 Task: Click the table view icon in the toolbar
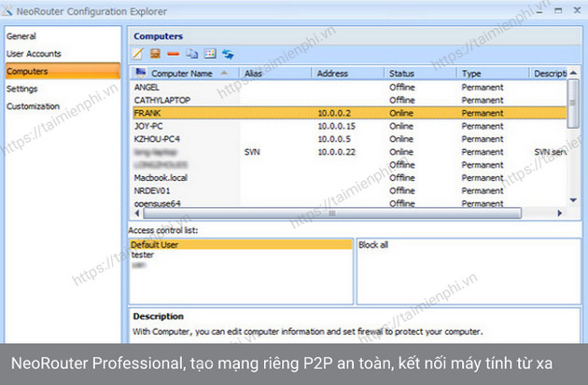(209, 54)
